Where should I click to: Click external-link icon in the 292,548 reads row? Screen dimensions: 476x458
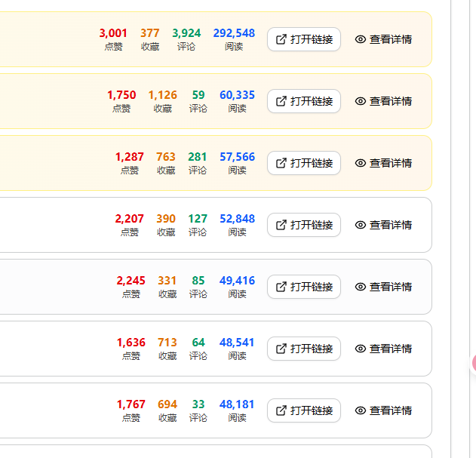pos(281,39)
